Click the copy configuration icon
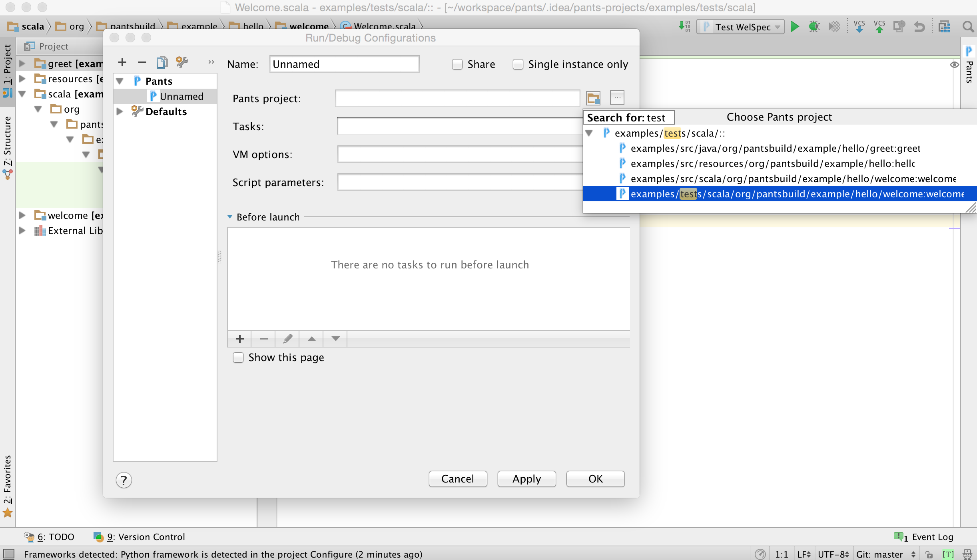 [162, 62]
